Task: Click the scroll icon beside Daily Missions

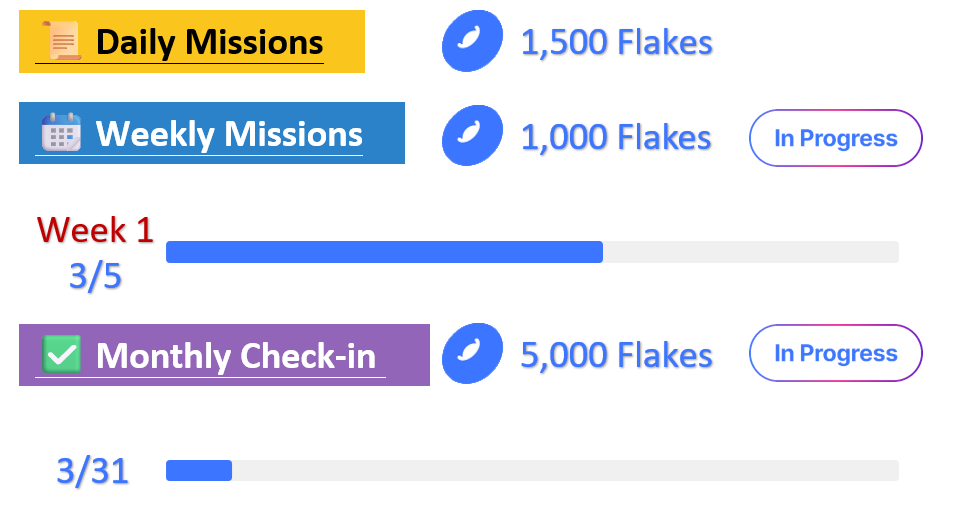Action: click(62, 41)
